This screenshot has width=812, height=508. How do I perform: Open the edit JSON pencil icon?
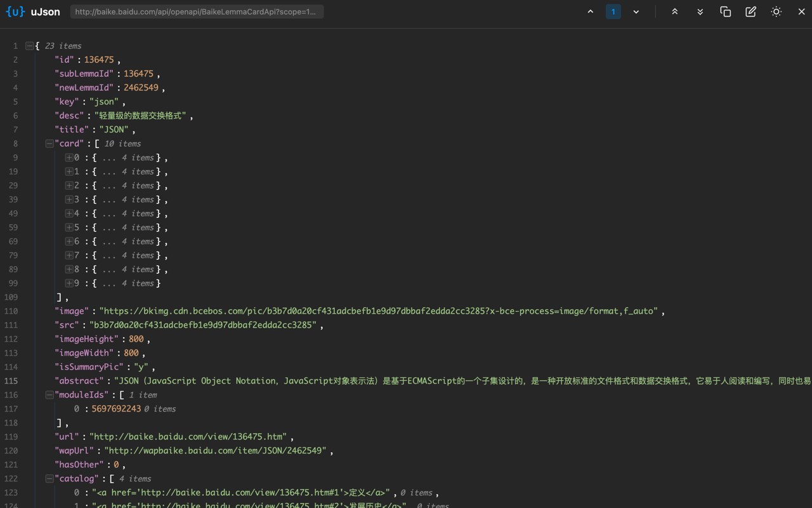tap(750, 11)
